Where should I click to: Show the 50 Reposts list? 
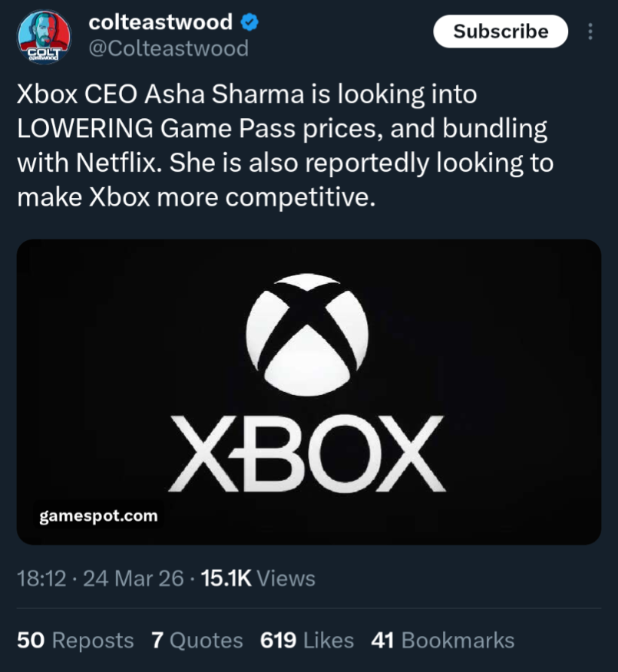(75, 640)
